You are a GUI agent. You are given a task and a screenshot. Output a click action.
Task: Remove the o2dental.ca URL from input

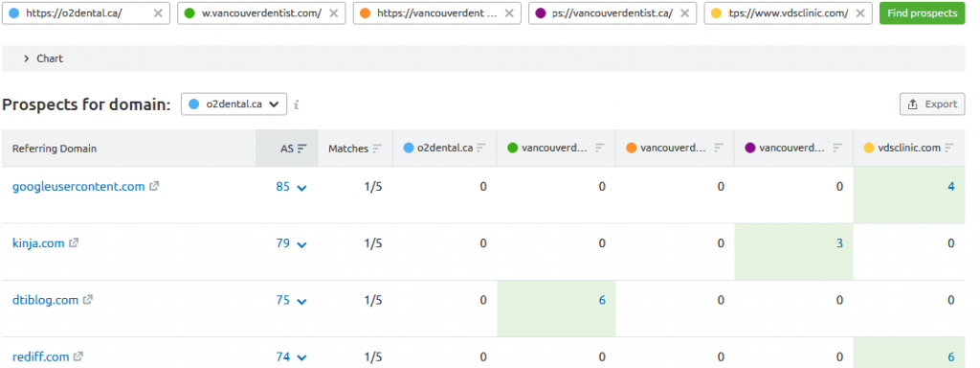pos(158,13)
